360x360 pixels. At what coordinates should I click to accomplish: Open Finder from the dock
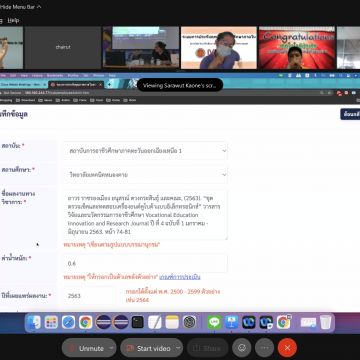[x=34, y=322]
